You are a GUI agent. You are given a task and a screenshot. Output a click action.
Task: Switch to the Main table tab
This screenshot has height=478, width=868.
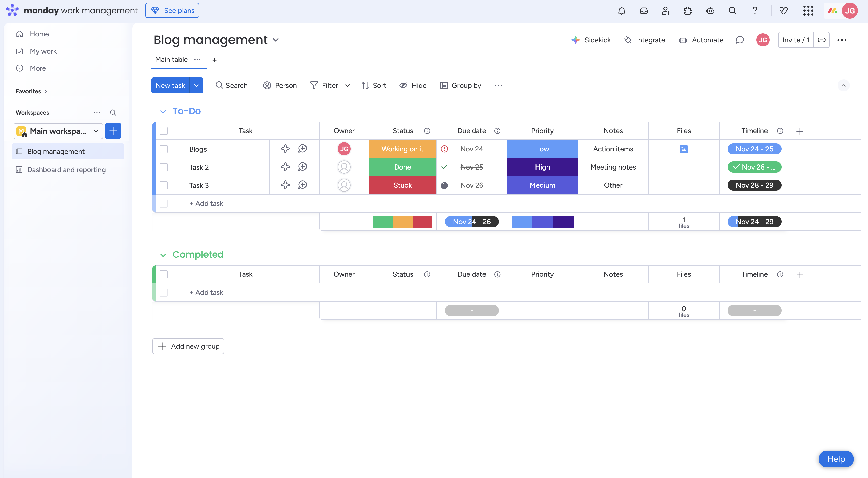[171, 60]
